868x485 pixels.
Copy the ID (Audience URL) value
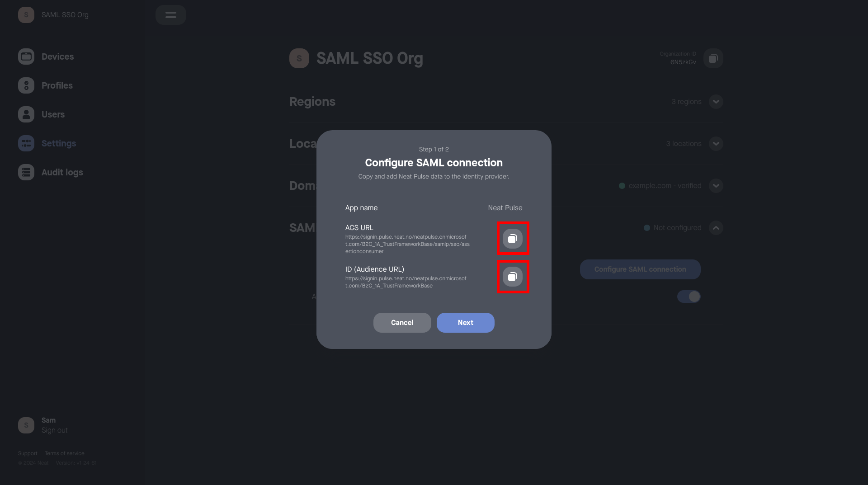point(513,277)
